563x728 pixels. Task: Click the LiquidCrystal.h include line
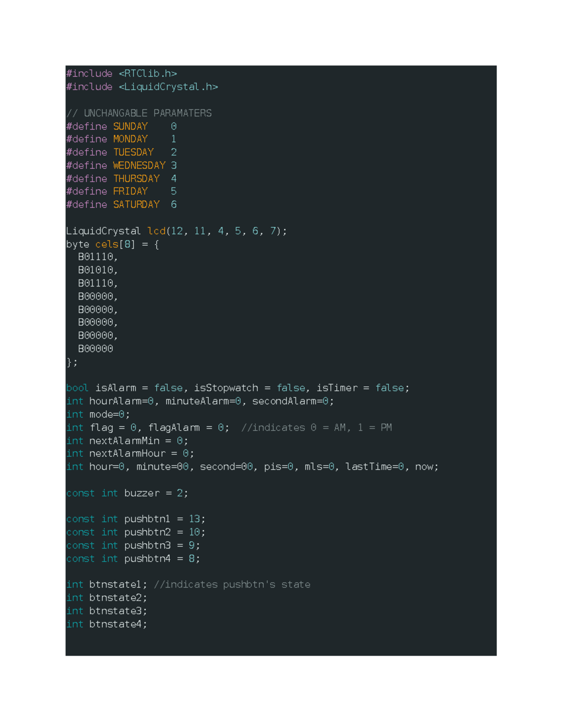click(142, 87)
